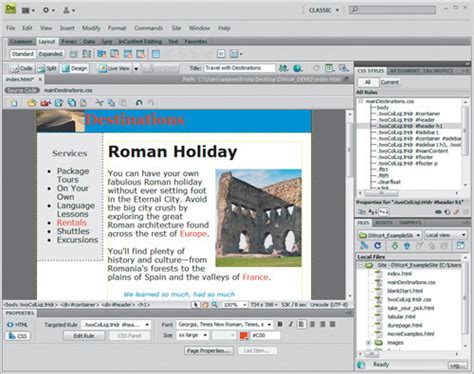The width and height of the screenshot is (474, 374).
Task: Click the Save icon in Standard toolbar
Action: click(59, 103)
